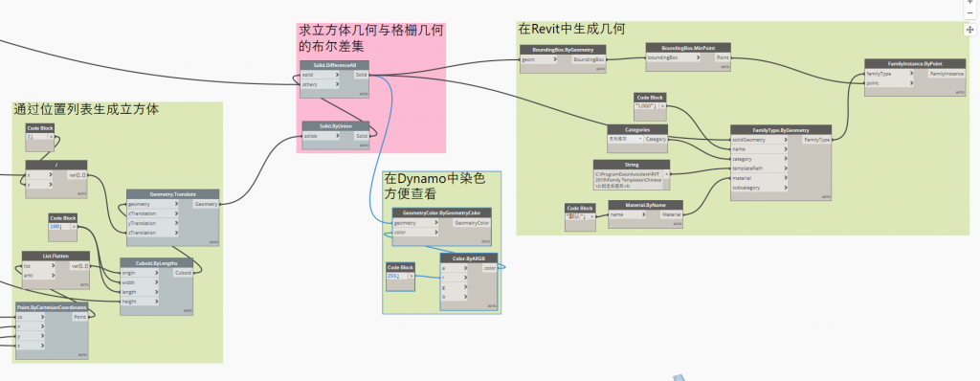Edit the Code Block containing value 100
Image resolution: width=980 pixels, height=381 pixels.
click(59, 227)
